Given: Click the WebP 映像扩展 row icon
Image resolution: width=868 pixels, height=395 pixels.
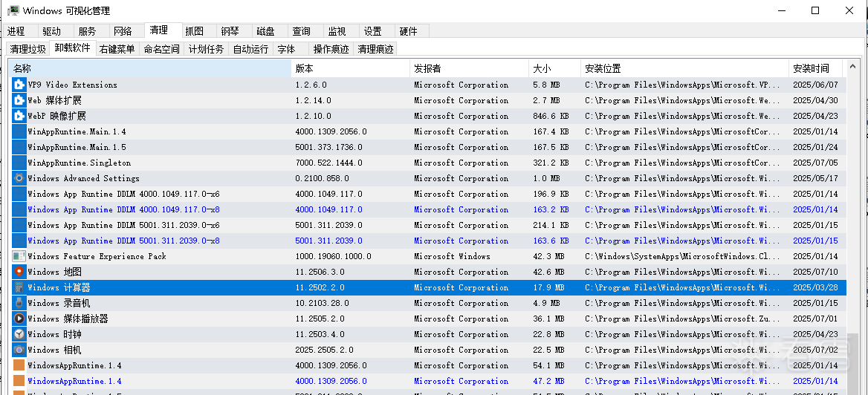Looking at the screenshot, I should 19,116.
